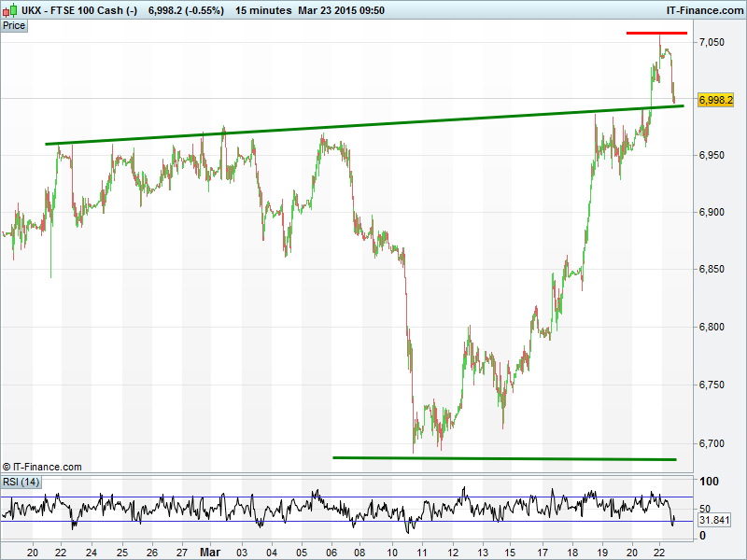
Task: Click the Mar month label on time axis
Action: pyautogui.click(x=210, y=553)
